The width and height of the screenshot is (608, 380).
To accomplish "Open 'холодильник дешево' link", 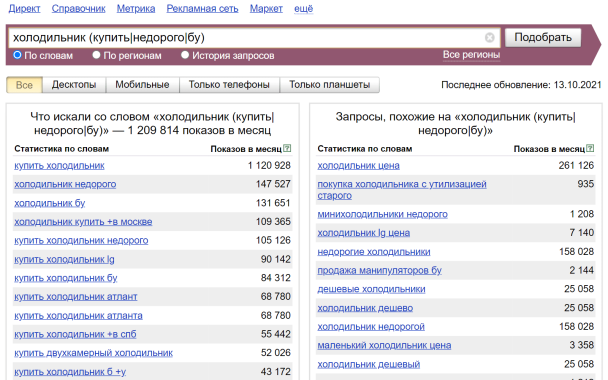I will [x=365, y=308].
